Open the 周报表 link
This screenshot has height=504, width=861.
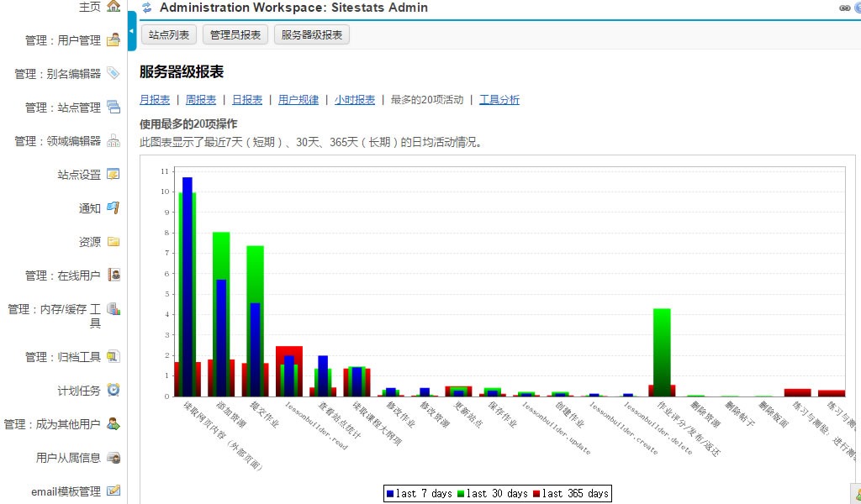click(x=201, y=100)
